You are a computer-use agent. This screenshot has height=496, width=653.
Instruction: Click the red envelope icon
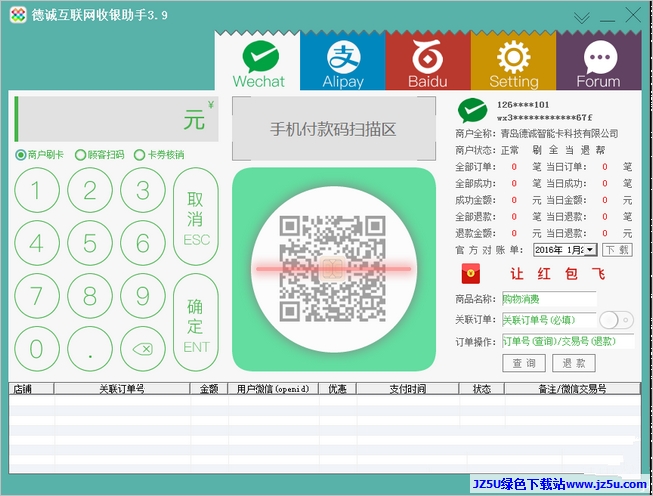(471, 274)
